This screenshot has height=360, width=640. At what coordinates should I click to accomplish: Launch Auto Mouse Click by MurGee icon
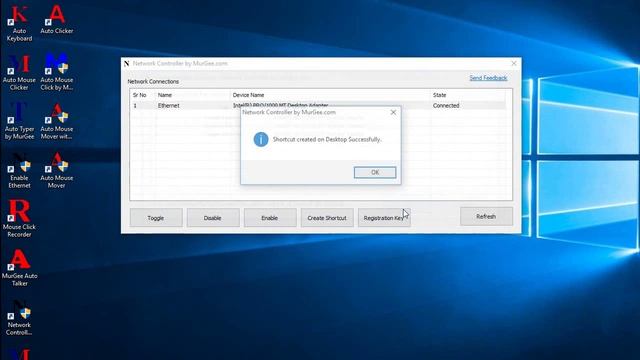tap(57, 73)
